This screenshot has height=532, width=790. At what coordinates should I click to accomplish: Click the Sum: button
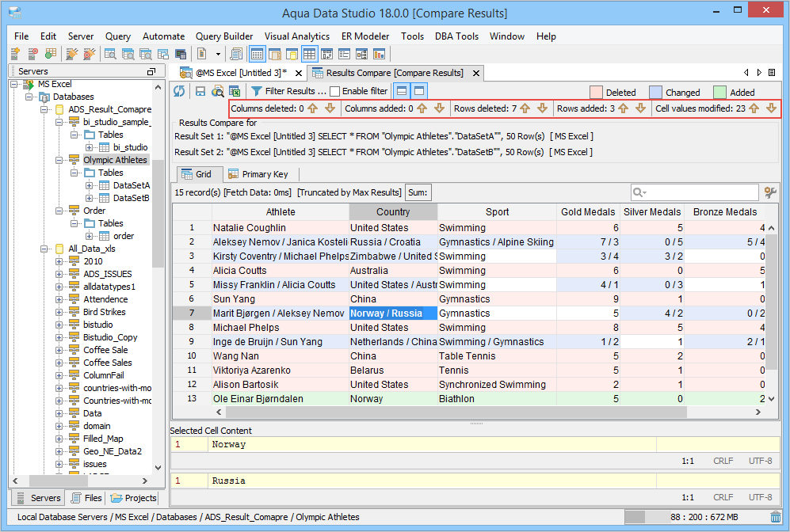point(418,192)
